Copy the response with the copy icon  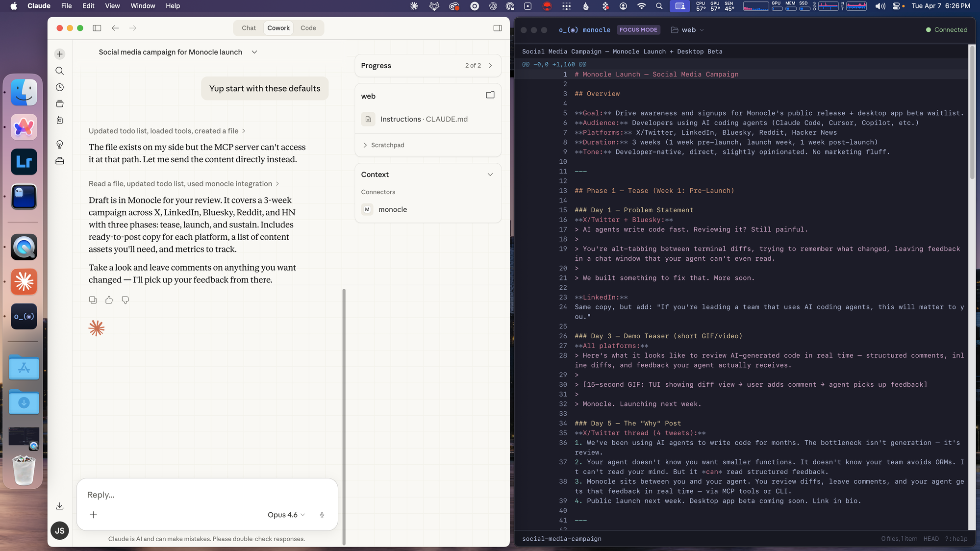pos(93,300)
